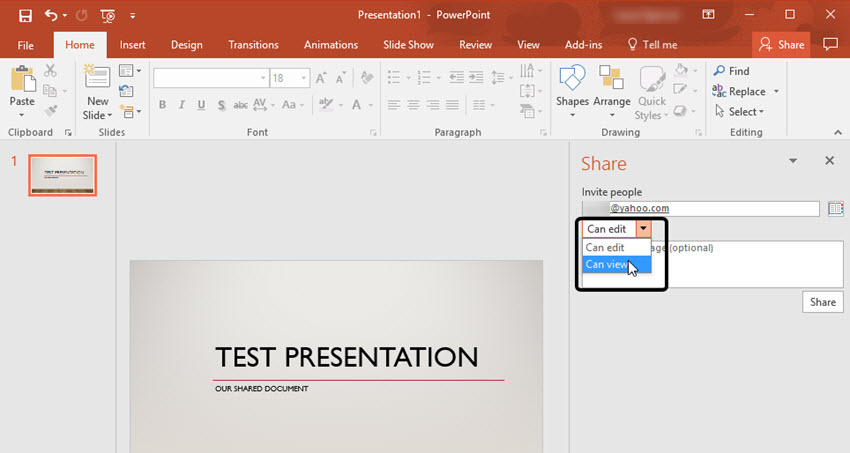Open Customize Quick Access Toolbar arrow
The height and width of the screenshot is (453, 850).
132,16
